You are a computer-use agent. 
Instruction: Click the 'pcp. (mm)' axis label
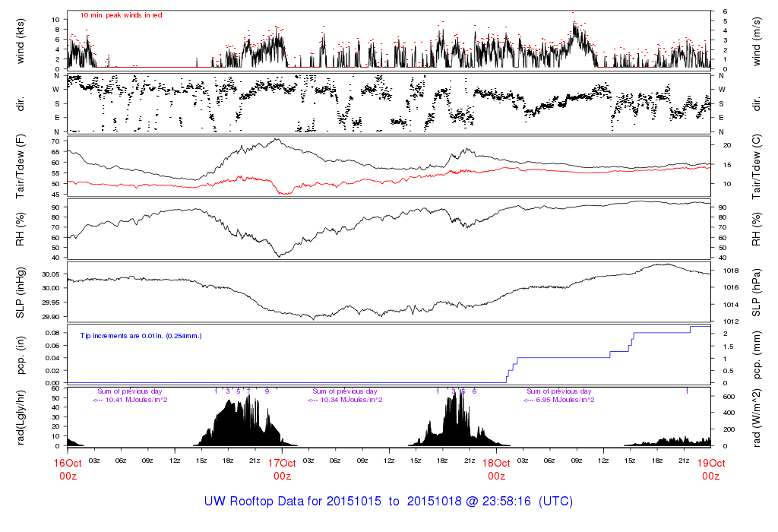(757, 356)
